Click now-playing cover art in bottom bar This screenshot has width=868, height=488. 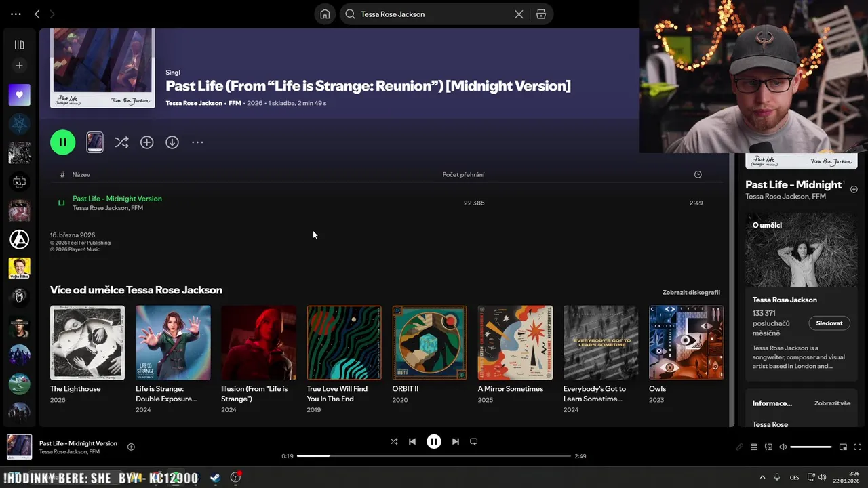point(19,447)
